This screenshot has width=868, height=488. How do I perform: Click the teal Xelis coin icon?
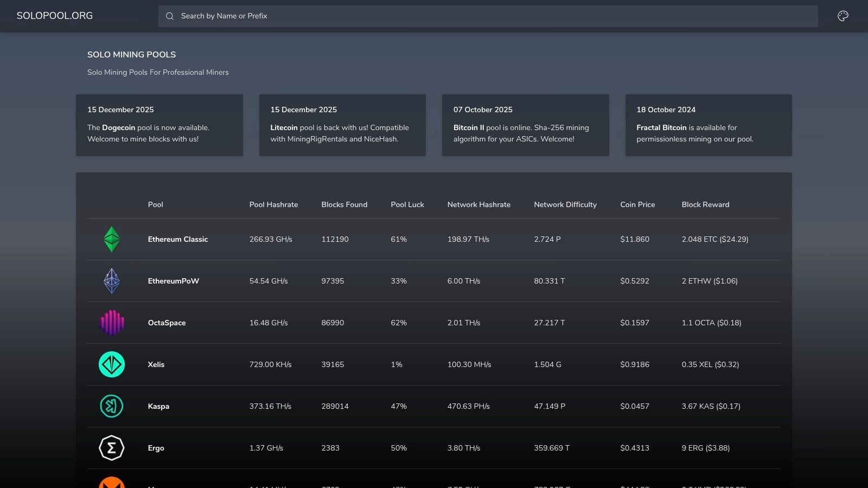112,364
